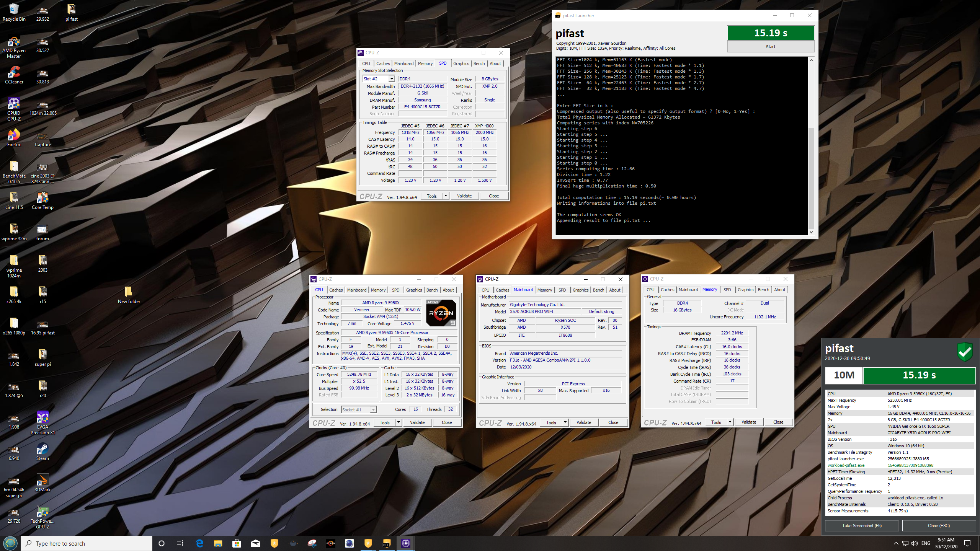
Task: Open BenchMate 0.10.5 desktop shortcut
Action: (x=14, y=173)
